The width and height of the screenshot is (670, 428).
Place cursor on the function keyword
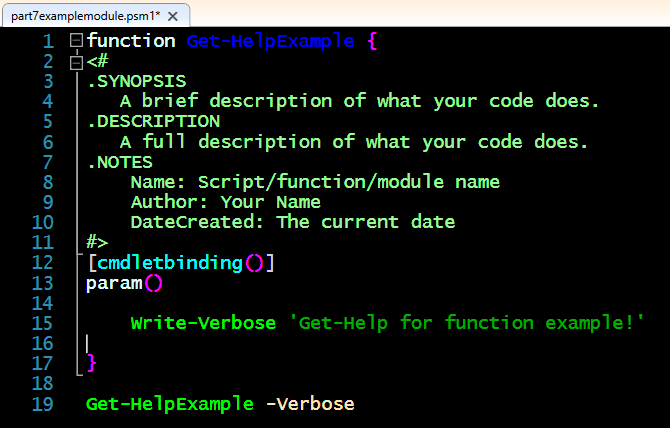(x=130, y=41)
